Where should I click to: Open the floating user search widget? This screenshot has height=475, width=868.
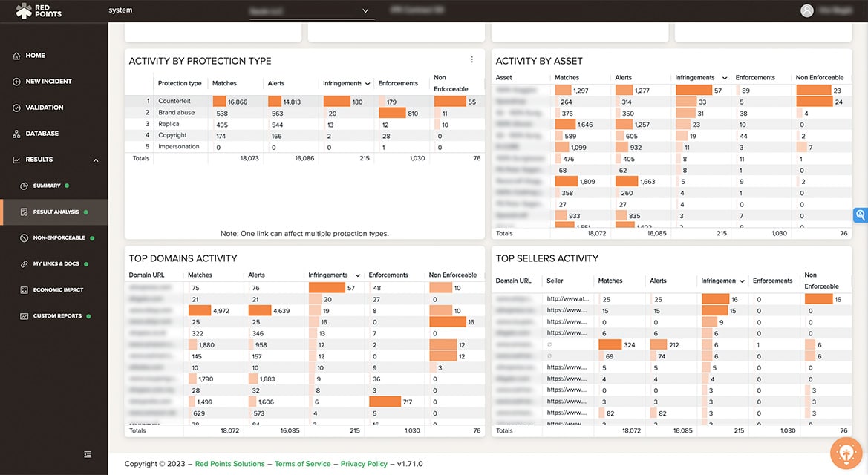[860, 214]
